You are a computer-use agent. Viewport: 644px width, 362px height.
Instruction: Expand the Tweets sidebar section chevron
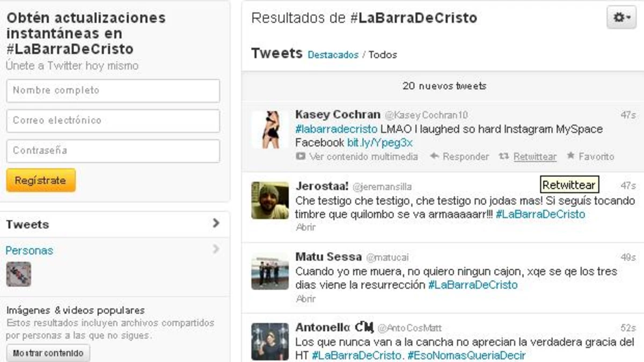tap(216, 223)
